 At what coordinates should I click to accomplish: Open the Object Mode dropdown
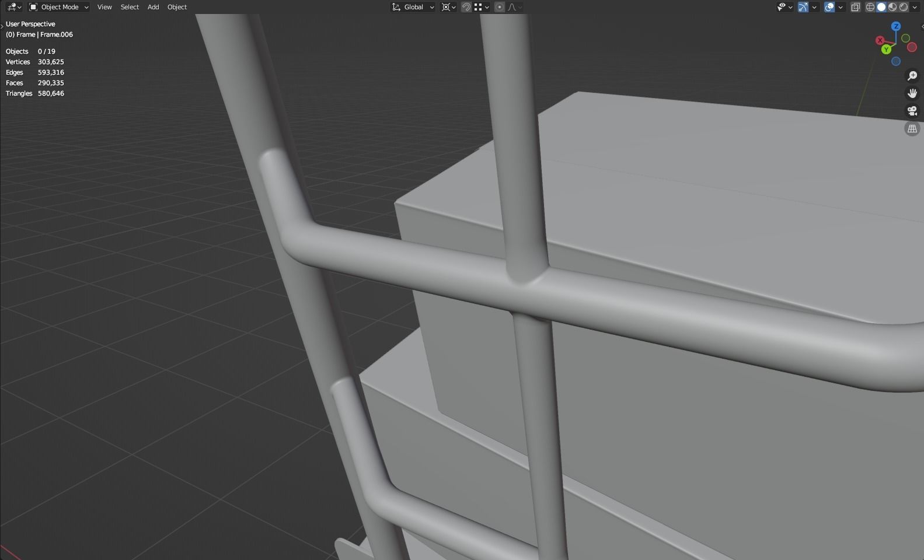pos(58,7)
